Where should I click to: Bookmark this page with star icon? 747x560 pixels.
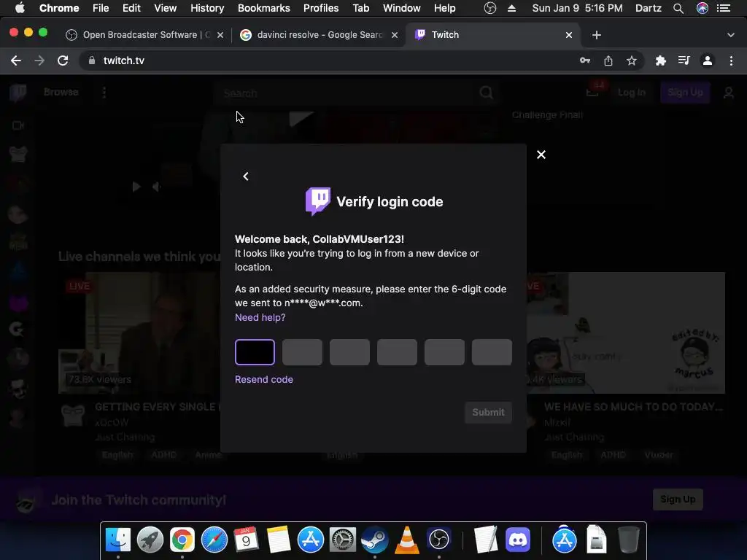click(632, 61)
